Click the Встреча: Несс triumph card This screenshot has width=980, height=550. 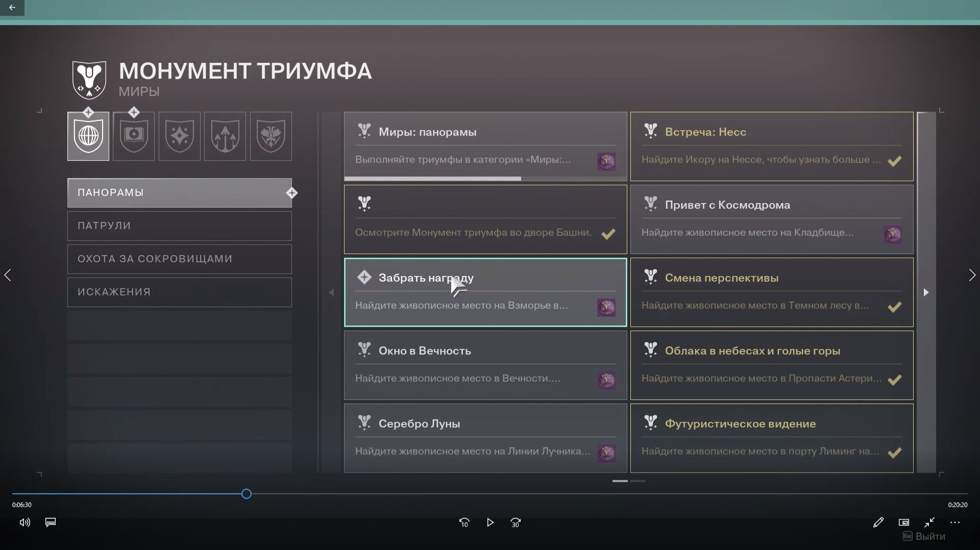tap(772, 146)
